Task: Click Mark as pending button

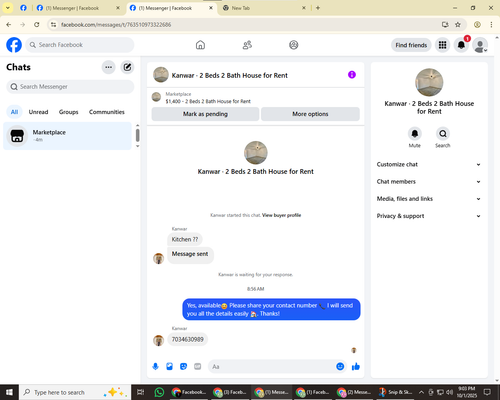Action: (205, 114)
